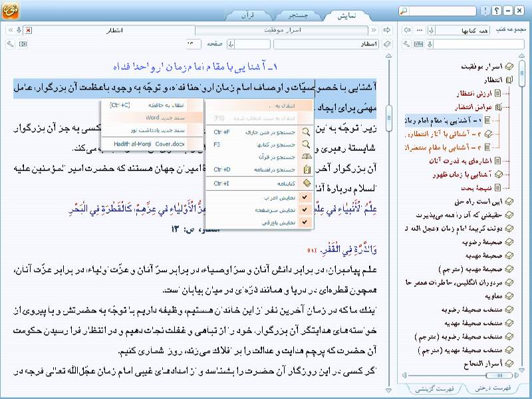Choose جستجو در قرآن from the context menu
532x399 pixels.
[x=259, y=157]
